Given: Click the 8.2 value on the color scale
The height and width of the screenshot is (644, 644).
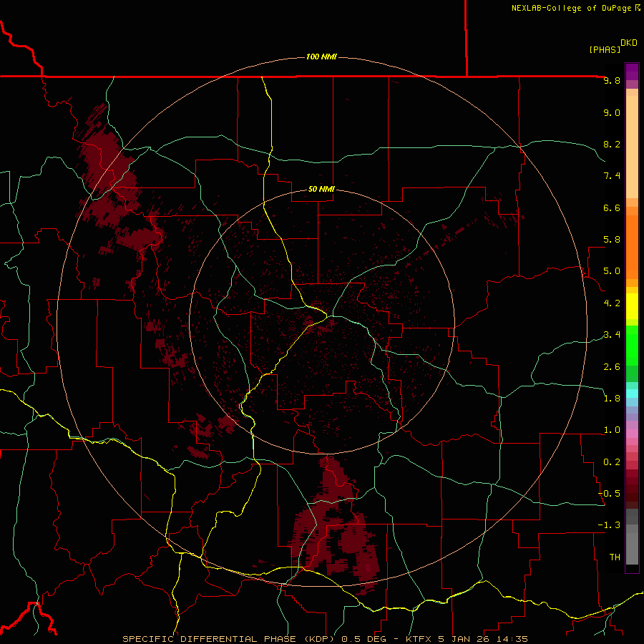Looking at the screenshot, I should point(612,144).
